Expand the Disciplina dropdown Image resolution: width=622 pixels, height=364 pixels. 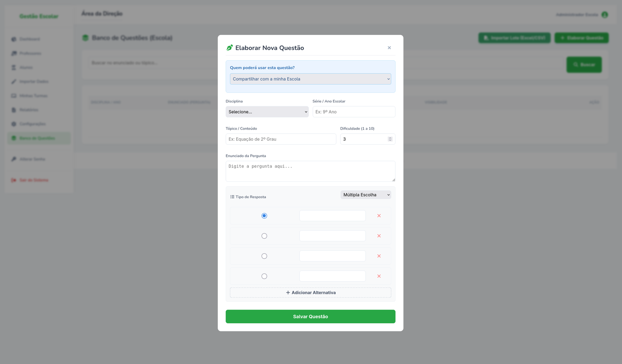[267, 112]
